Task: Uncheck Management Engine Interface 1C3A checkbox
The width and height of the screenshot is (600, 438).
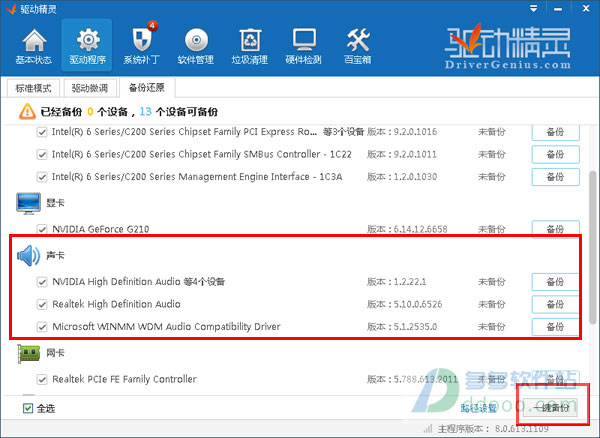Action: [x=42, y=177]
